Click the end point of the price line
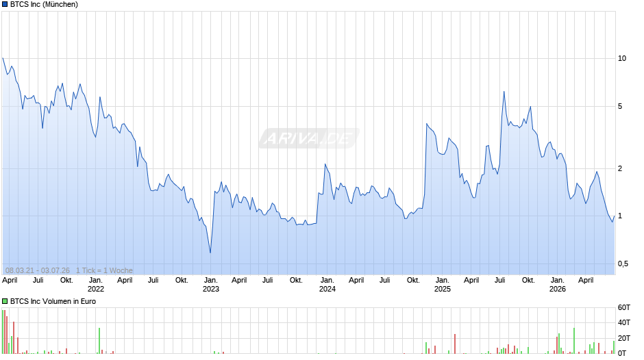The image size is (644, 360). click(x=615, y=216)
